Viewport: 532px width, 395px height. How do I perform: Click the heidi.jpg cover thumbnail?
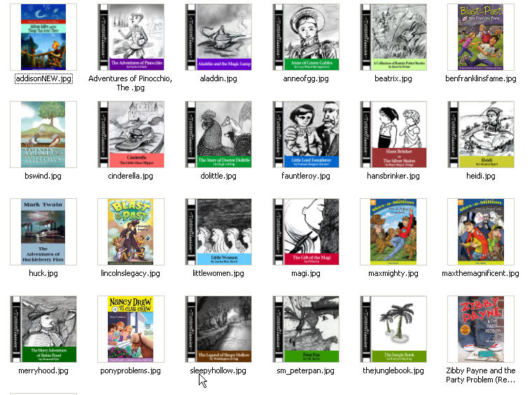click(481, 134)
